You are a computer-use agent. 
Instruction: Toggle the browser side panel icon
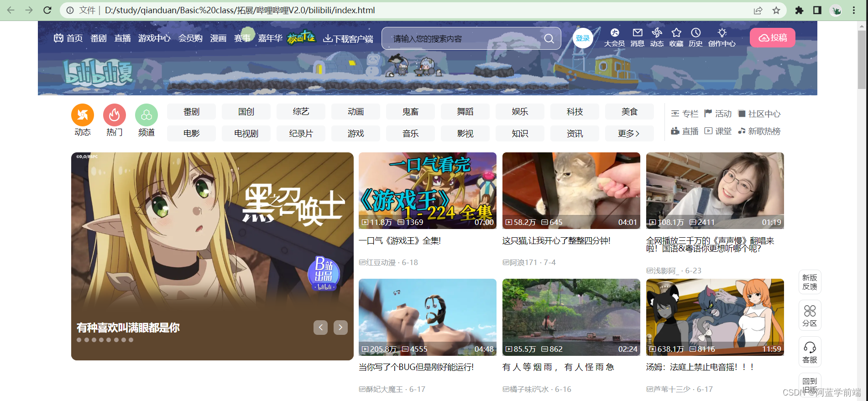(x=817, y=10)
